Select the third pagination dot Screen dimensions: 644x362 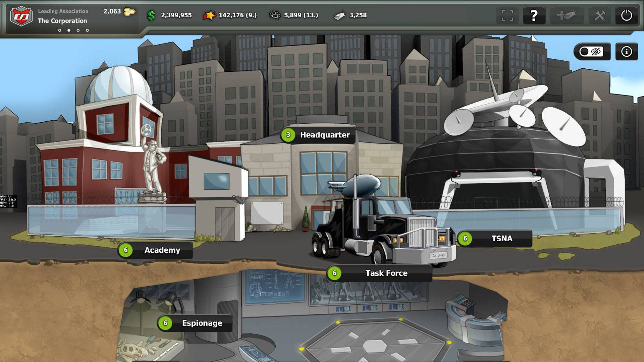(78, 31)
